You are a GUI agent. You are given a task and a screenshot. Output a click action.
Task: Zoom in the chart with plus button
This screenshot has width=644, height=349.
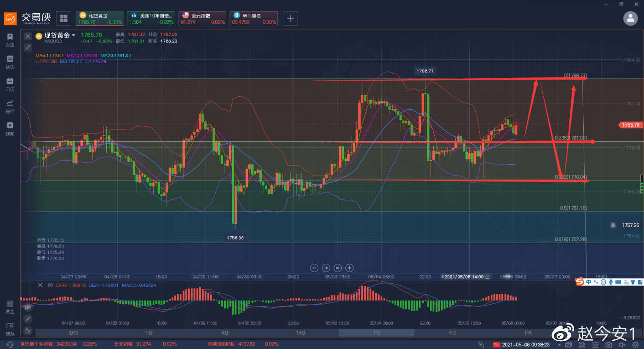point(350,268)
